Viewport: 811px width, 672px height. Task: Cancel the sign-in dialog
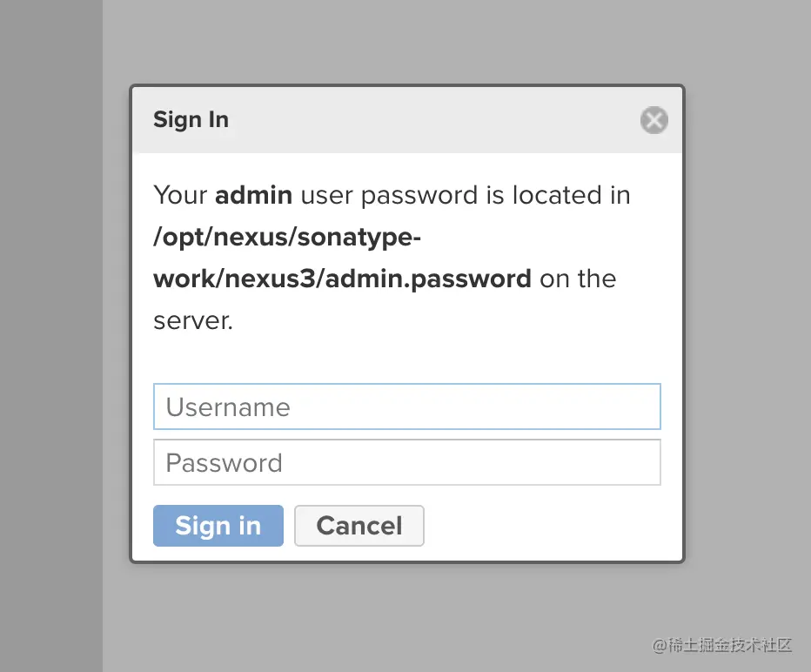359,526
